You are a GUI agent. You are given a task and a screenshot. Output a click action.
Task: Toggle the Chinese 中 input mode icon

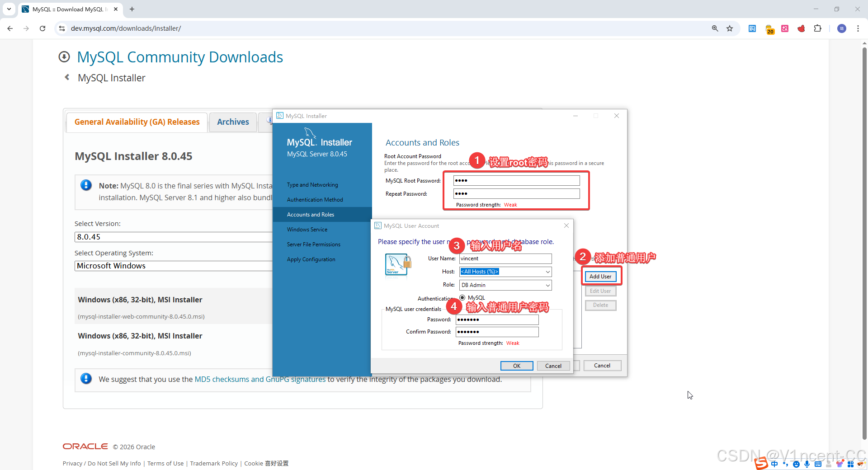[775, 464]
